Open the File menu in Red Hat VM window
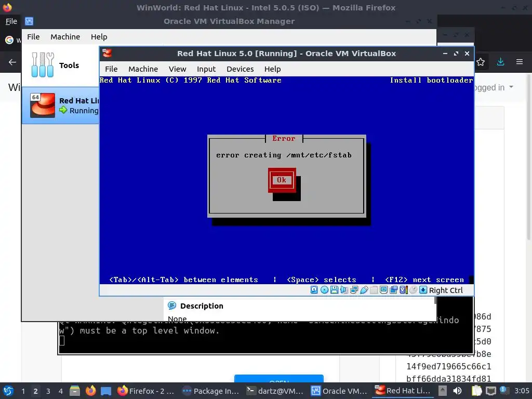532x399 pixels. tap(111, 69)
